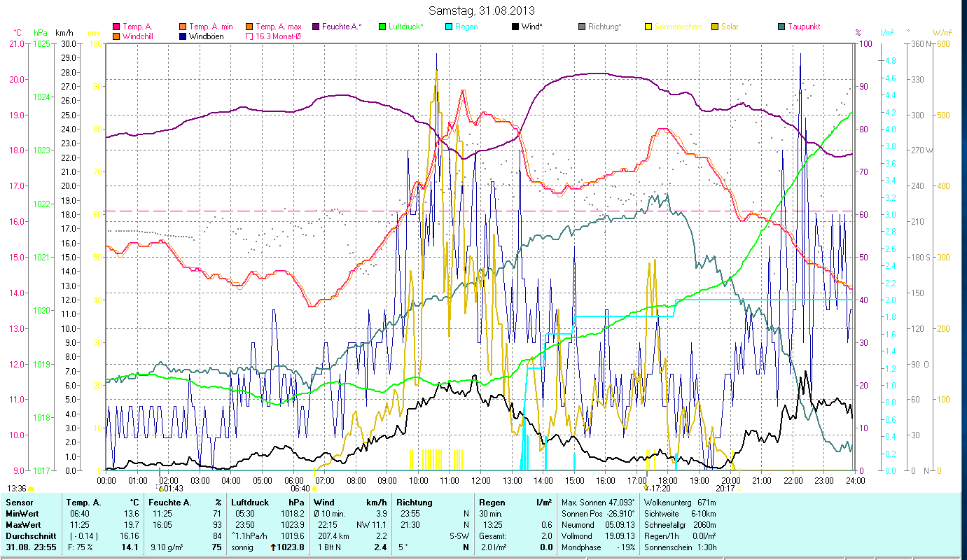Click the Temp. A. min legend swatch
The image size is (967, 560).
(x=183, y=27)
